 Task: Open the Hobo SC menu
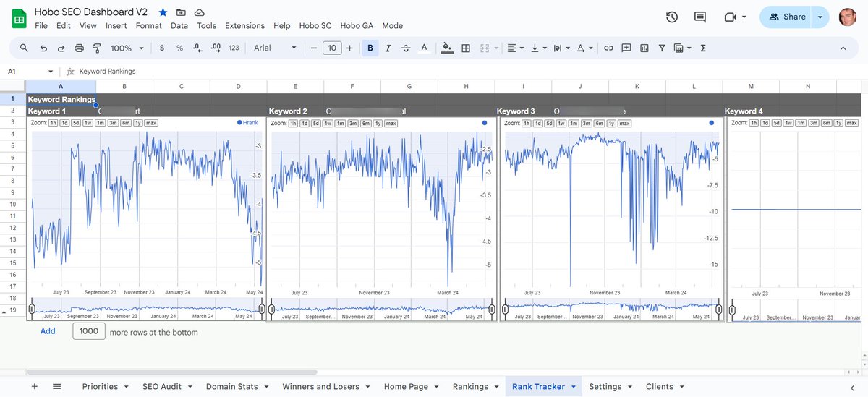click(315, 25)
